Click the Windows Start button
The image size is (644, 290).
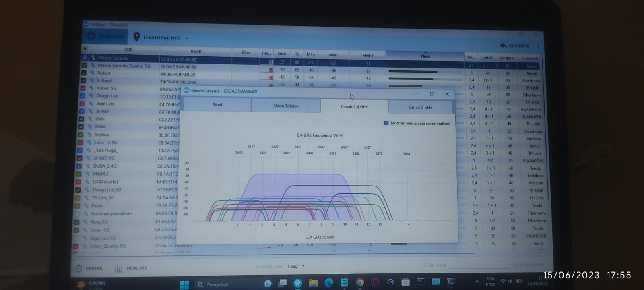coord(184,284)
